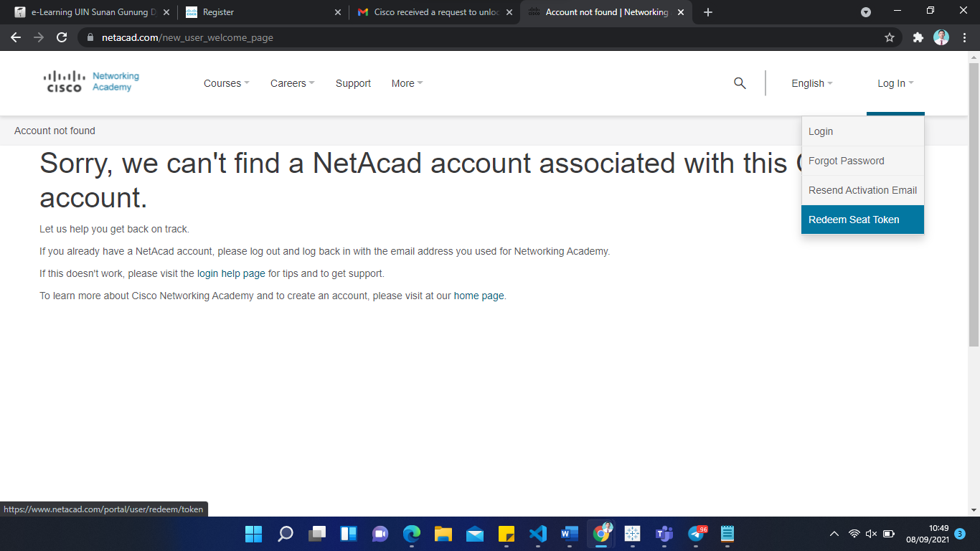980x551 pixels.
Task: Expand the Careers dropdown menu
Action: tap(293, 83)
